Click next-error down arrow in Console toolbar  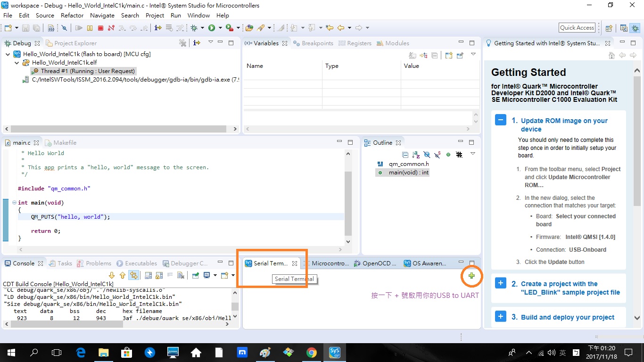pos(112,275)
